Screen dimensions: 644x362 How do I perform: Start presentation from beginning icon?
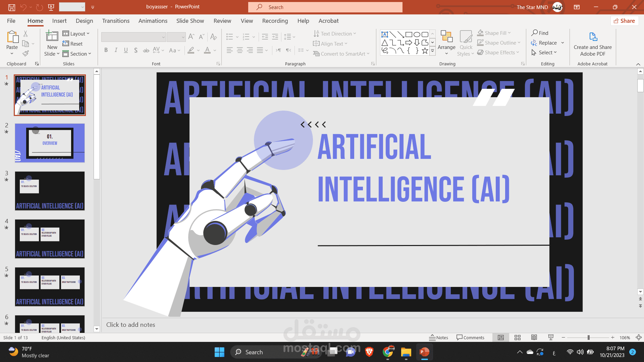pyautogui.click(x=51, y=7)
